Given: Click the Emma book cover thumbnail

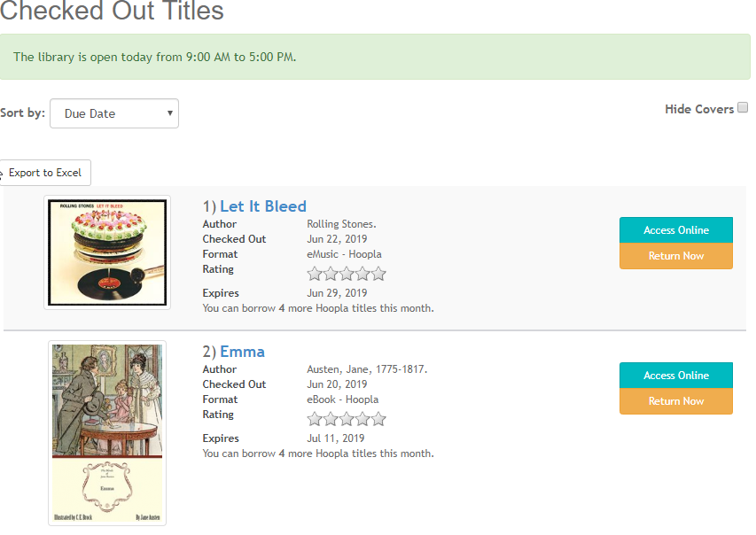Looking at the screenshot, I should click(107, 433).
